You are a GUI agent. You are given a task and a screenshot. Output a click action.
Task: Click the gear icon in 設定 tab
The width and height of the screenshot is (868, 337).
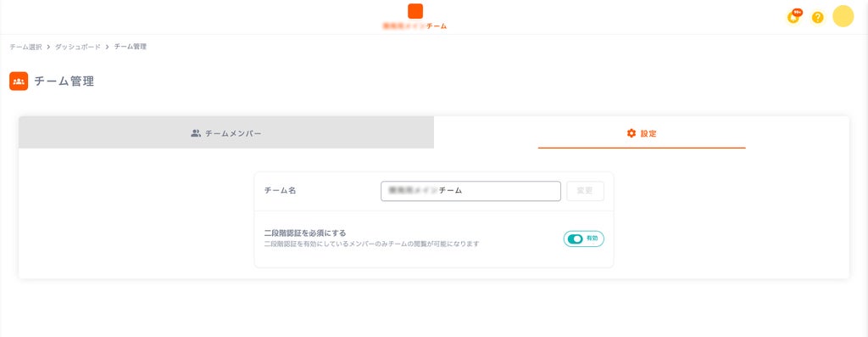631,133
